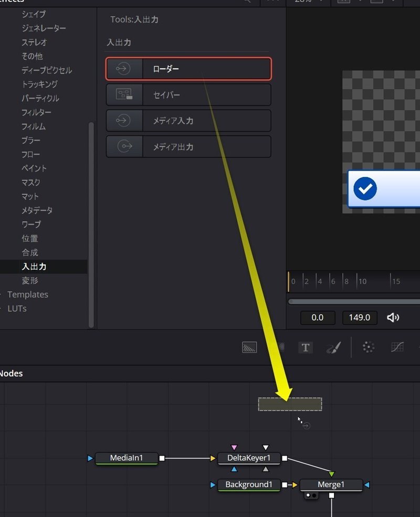Open the ブラー category
Image resolution: width=420 pixels, height=517 pixels.
click(30, 141)
